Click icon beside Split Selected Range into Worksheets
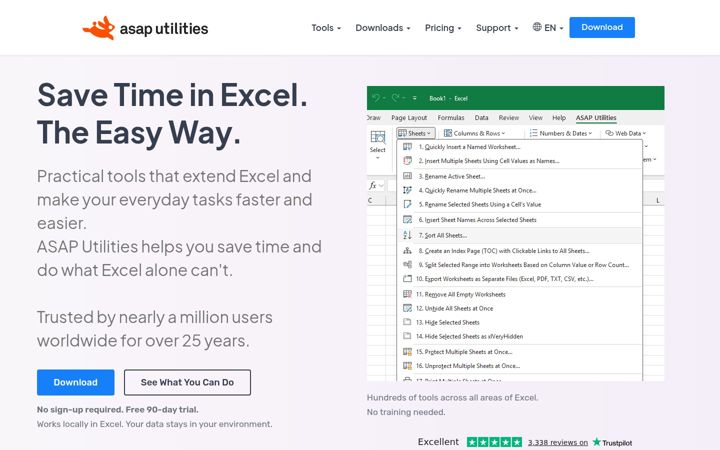The width and height of the screenshot is (720, 450). coord(407,264)
